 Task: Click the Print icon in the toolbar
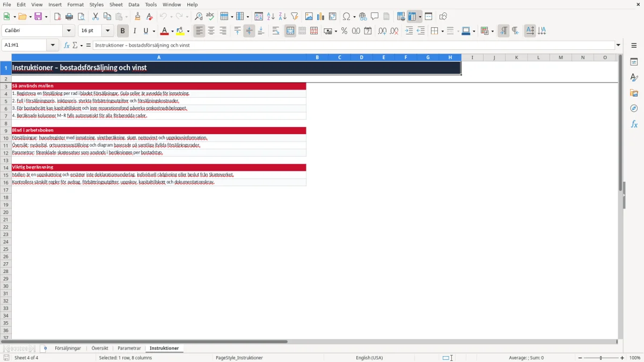pos(69,17)
